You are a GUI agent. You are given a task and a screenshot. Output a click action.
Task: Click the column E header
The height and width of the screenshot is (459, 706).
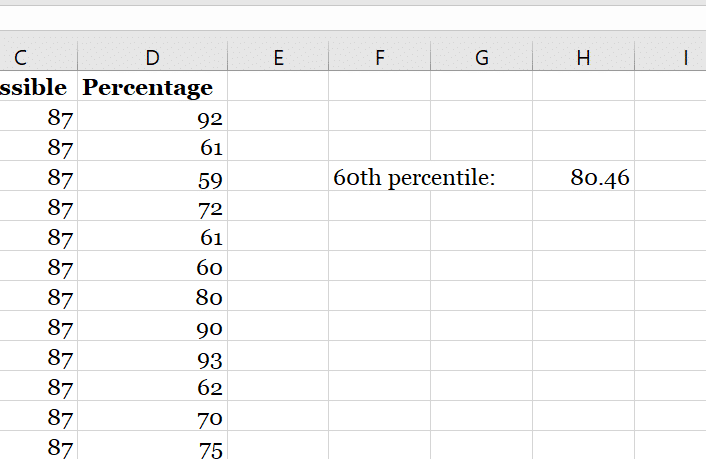pyautogui.click(x=278, y=58)
